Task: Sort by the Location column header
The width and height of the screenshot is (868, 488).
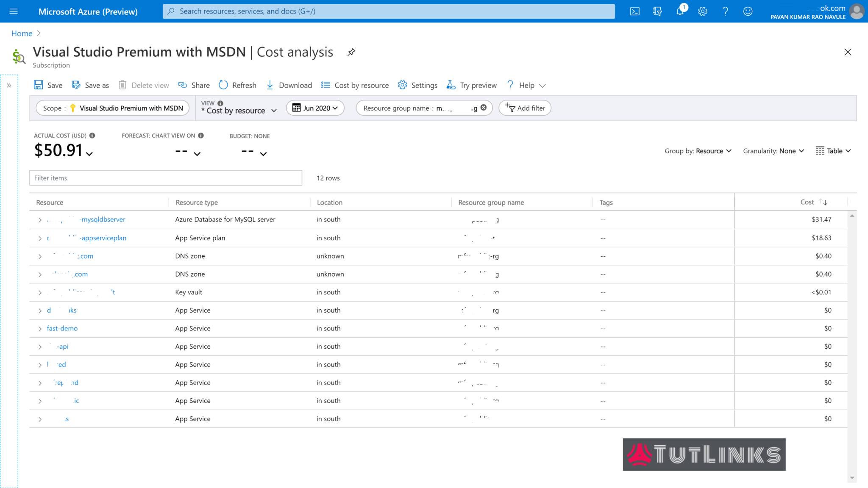Action: click(329, 202)
